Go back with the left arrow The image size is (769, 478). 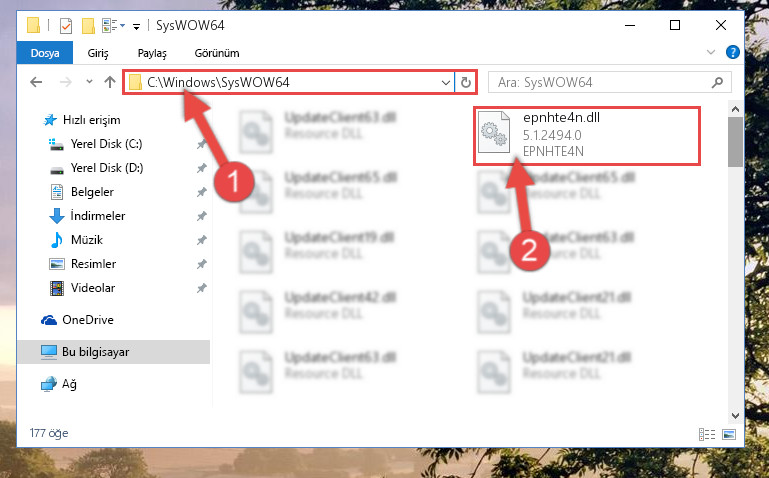click(x=36, y=82)
